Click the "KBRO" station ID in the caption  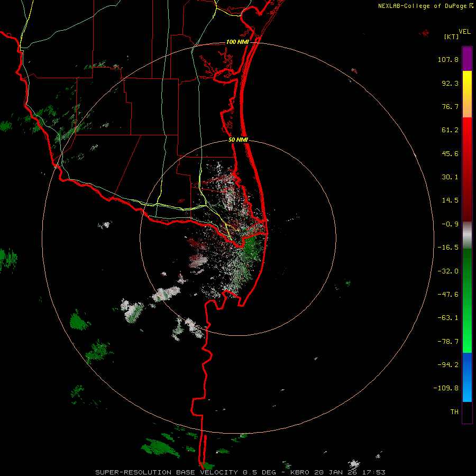[x=300, y=472]
